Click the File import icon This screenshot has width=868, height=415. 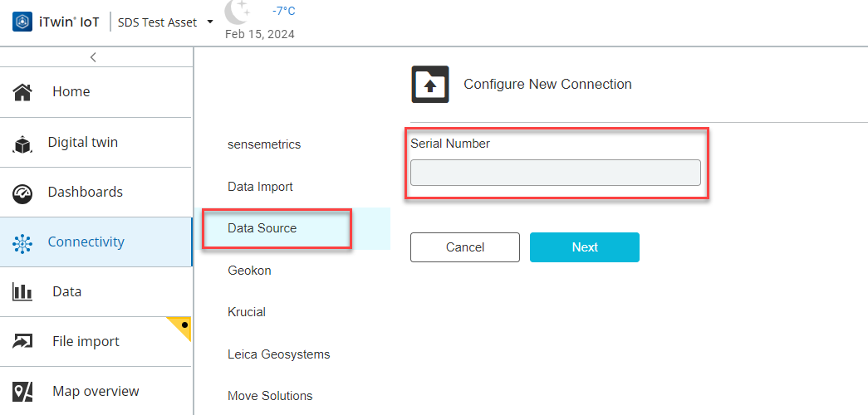click(x=22, y=342)
